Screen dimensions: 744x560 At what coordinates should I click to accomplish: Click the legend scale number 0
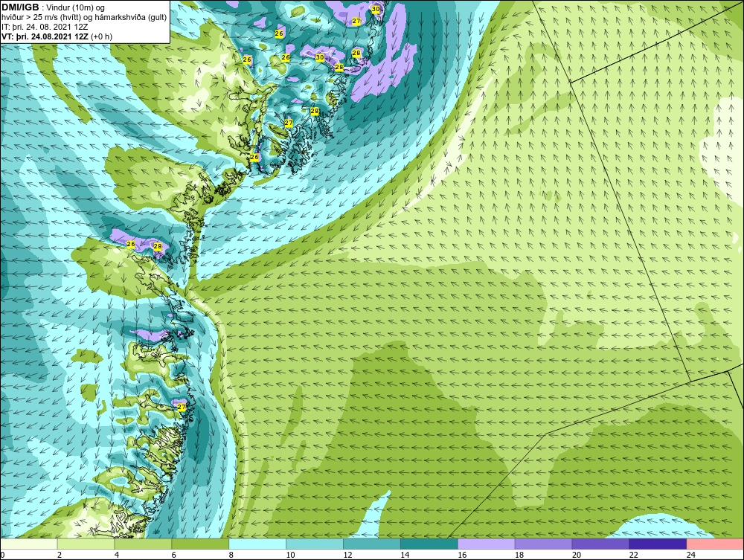click(x=2, y=555)
